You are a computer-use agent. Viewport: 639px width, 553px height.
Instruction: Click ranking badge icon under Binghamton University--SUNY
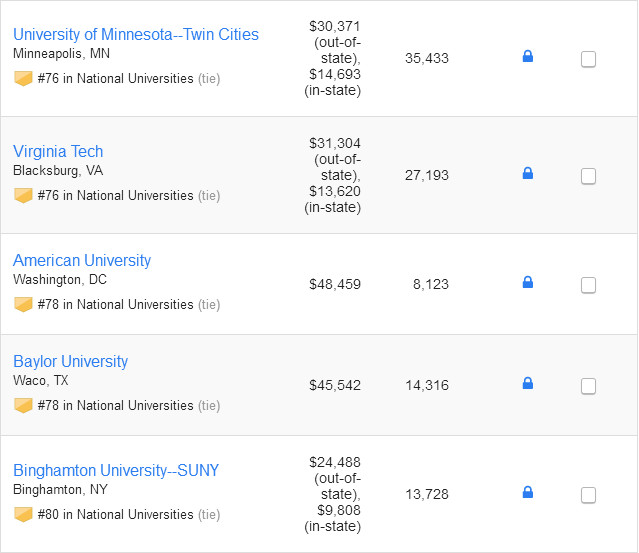pos(23,514)
